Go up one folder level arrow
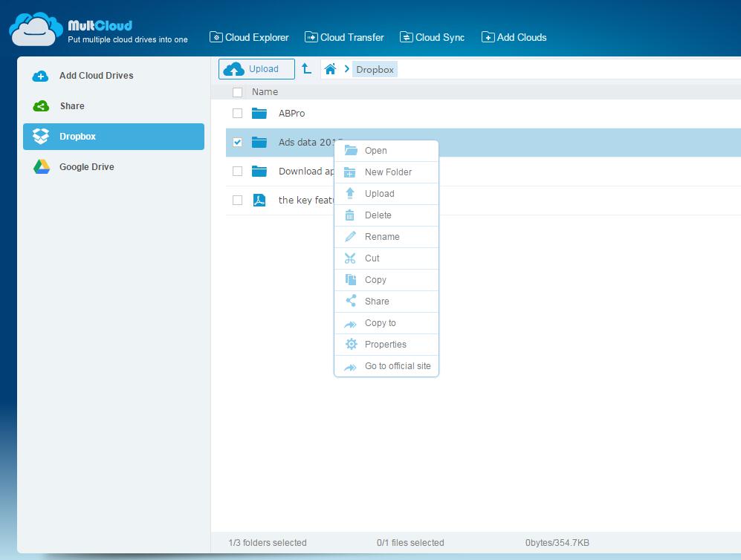This screenshot has height=560, width=741. click(307, 69)
